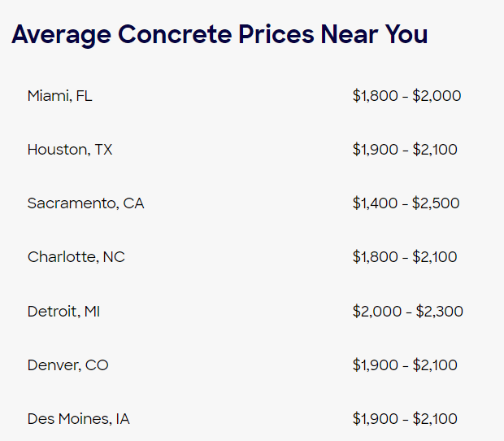Click the word Prices in the heading
Image resolution: width=504 pixels, height=441 pixels.
(276, 34)
